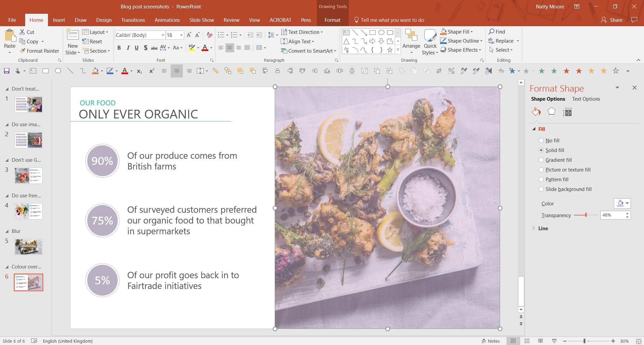Viewport: 644px width, 345px height.
Task: Adjust the Transparency slider
Action: point(586,215)
